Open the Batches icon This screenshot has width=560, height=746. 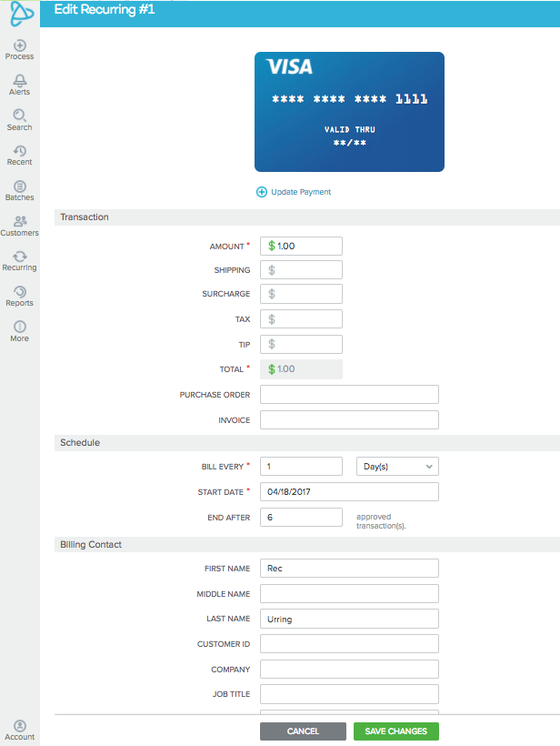pyautogui.click(x=19, y=186)
